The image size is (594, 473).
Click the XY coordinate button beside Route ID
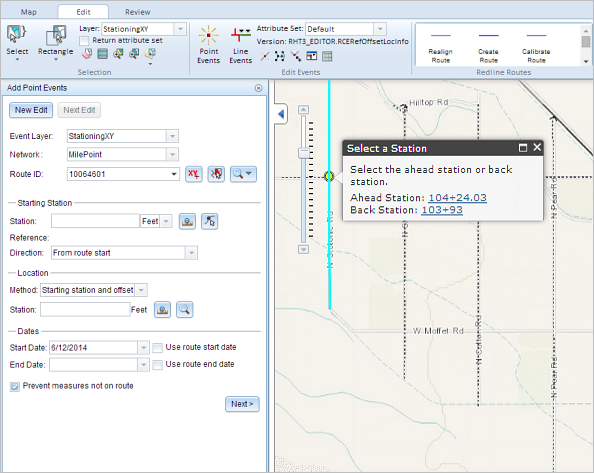coord(194,174)
